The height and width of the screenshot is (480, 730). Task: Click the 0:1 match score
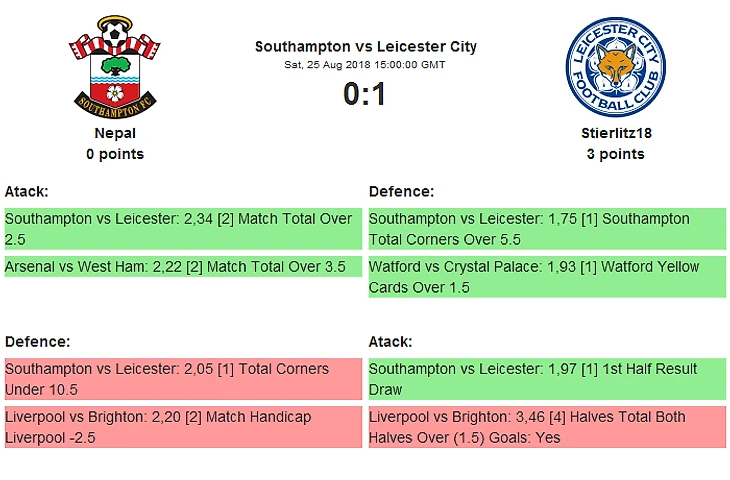coord(364,94)
